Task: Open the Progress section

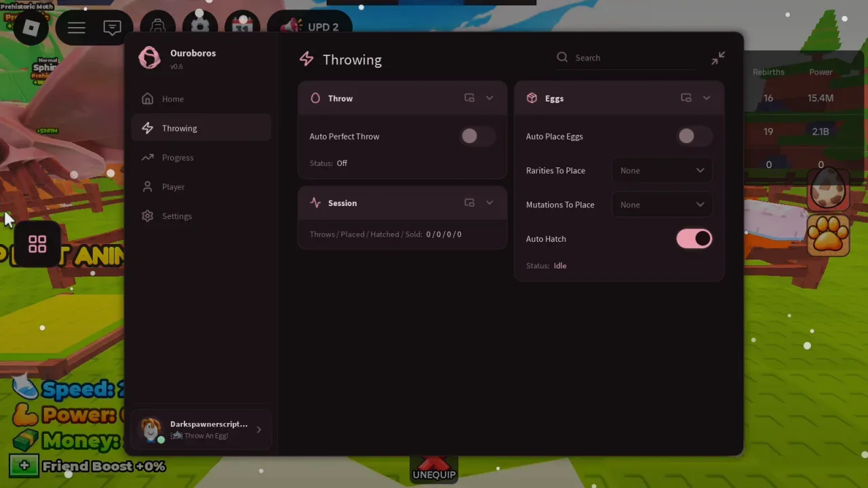Action: [201, 157]
